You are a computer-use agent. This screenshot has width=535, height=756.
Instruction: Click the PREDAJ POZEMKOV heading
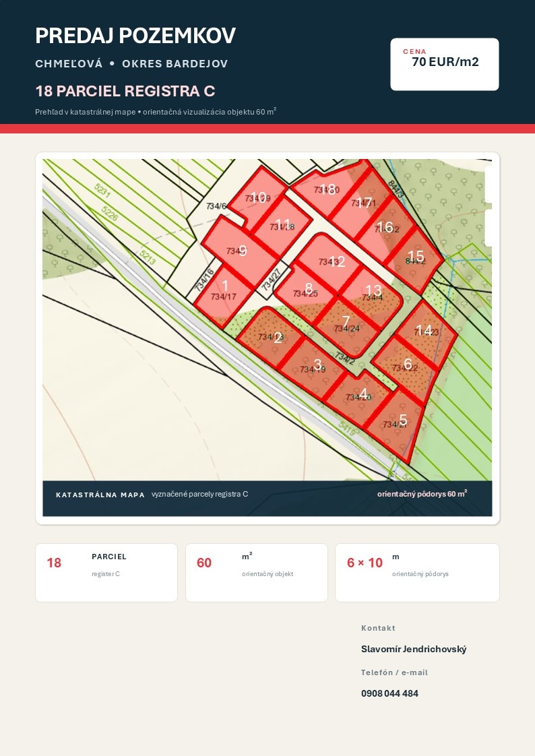click(x=135, y=36)
